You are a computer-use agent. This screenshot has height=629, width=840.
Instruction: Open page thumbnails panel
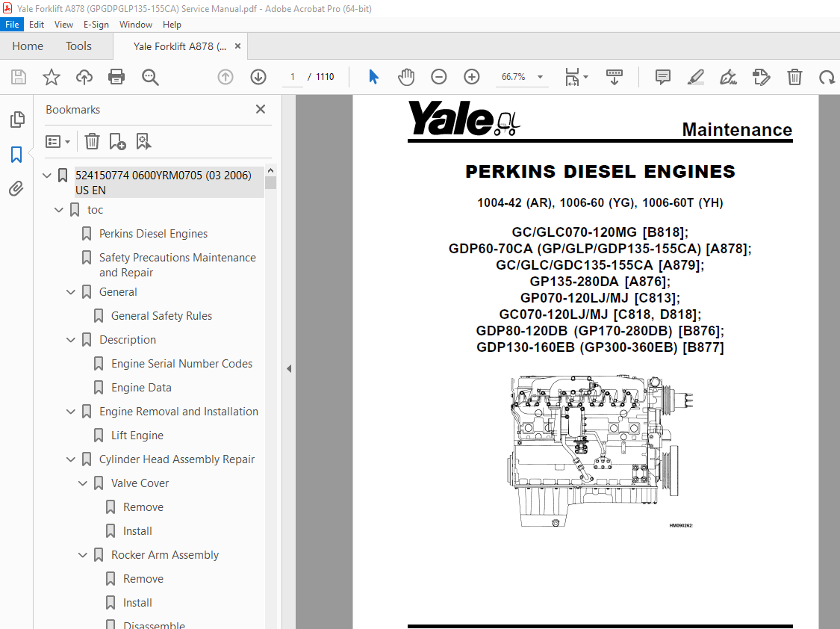coord(17,119)
